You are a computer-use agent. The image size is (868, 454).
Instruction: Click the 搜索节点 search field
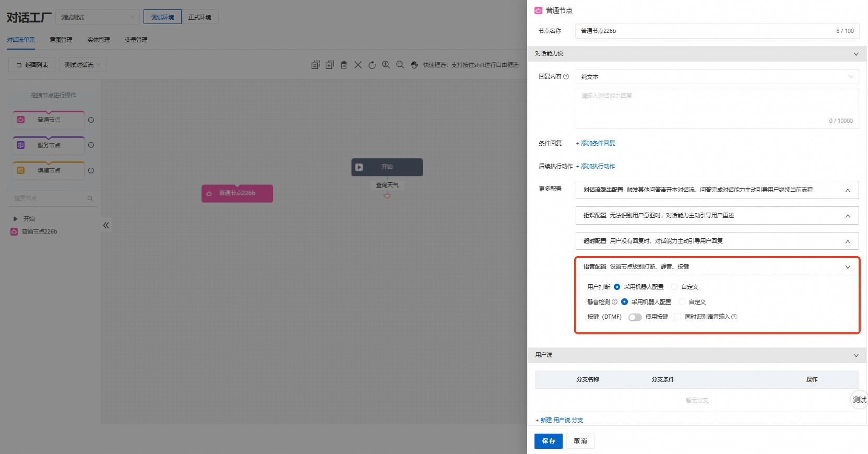coord(53,199)
